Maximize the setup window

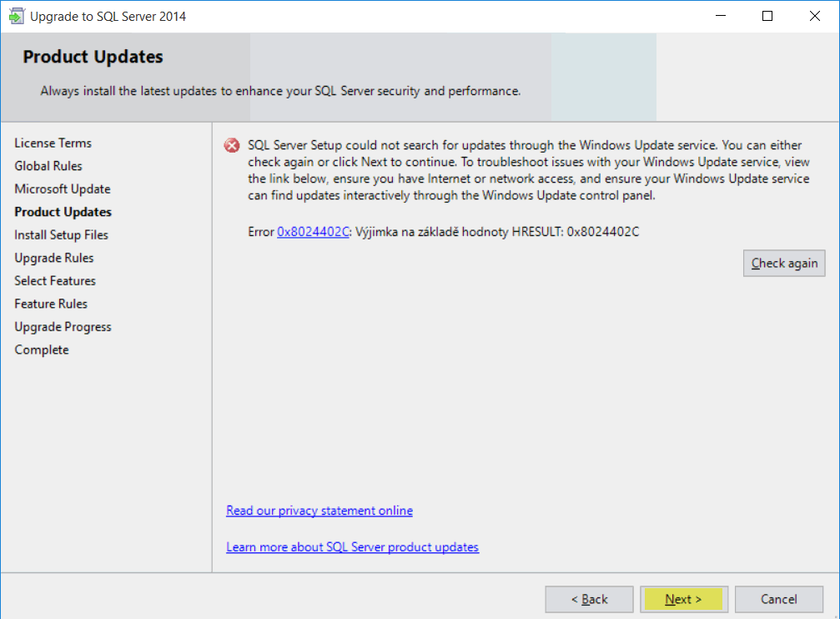coord(767,16)
